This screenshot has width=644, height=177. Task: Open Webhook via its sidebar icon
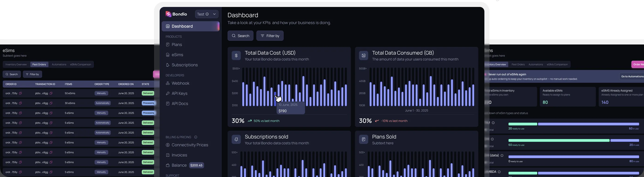[x=168, y=83]
